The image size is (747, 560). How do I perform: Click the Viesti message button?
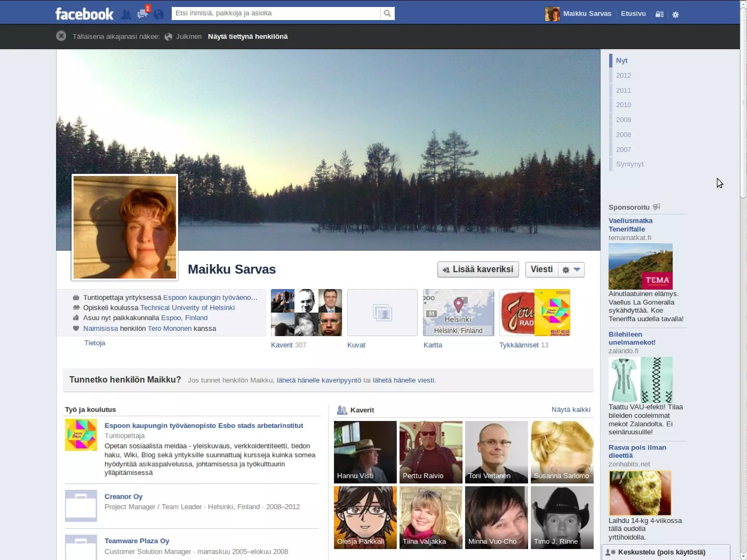(x=542, y=270)
